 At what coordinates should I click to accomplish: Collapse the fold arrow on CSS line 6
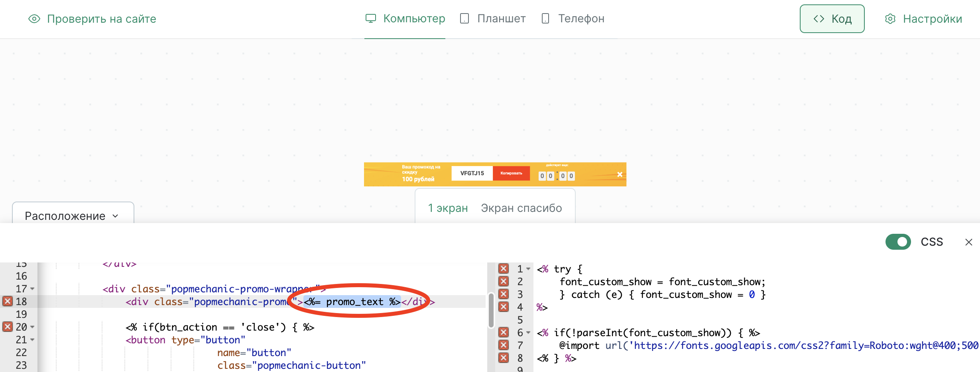pos(528,333)
